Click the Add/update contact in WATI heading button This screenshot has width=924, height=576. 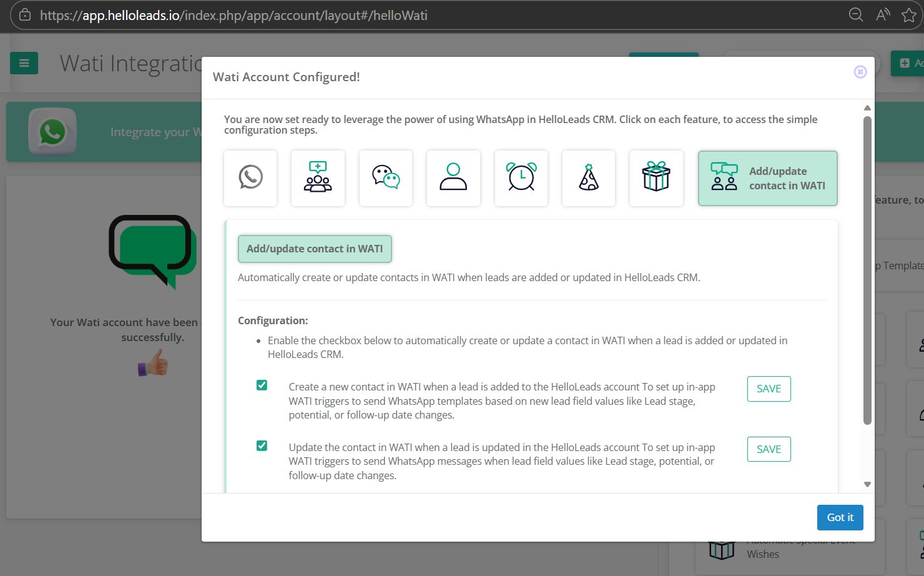[315, 249]
